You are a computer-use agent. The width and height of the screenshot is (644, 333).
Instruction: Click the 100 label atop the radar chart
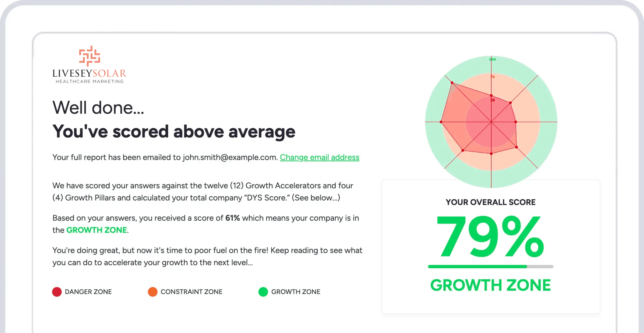coord(493,59)
